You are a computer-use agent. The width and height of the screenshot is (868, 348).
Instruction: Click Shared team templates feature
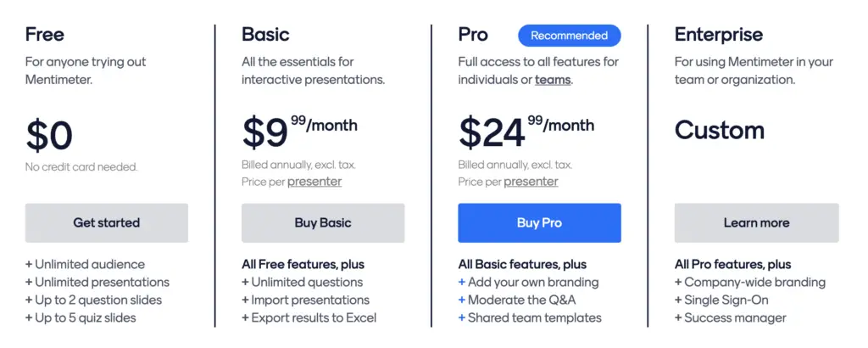pyautogui.click(x=530, y=317)
